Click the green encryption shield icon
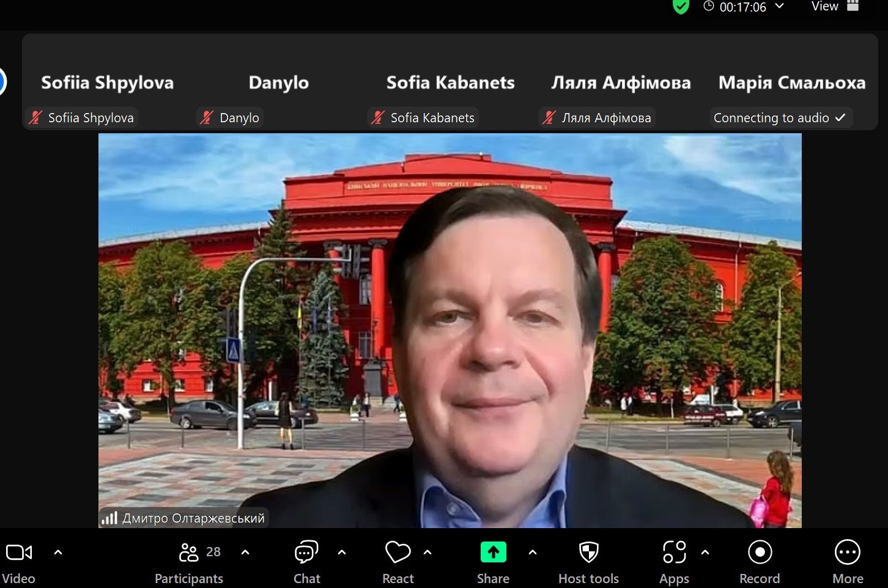 681,7
